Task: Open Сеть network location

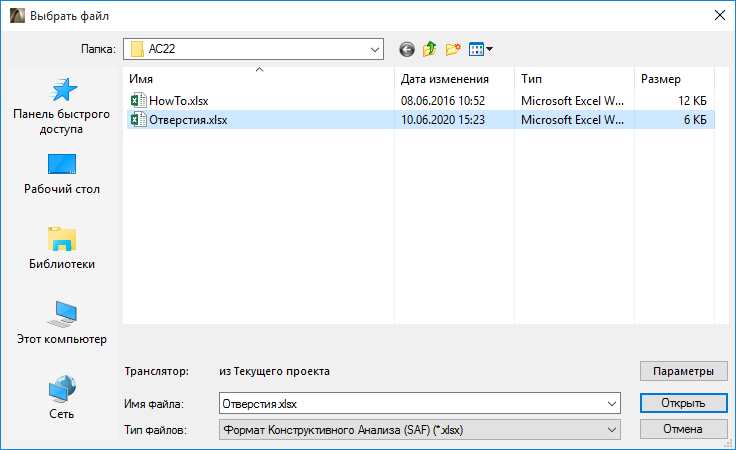Action: point(62,398)
